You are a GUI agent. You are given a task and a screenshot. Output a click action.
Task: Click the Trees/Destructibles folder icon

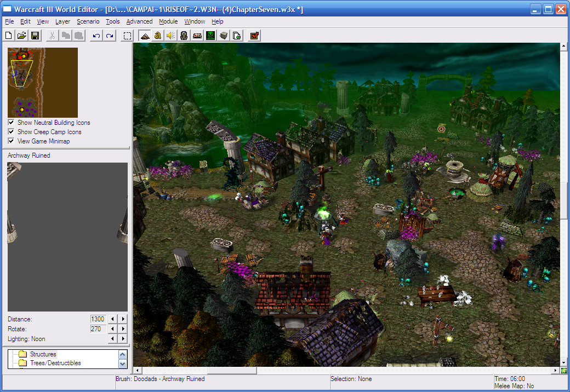(23, 362)
